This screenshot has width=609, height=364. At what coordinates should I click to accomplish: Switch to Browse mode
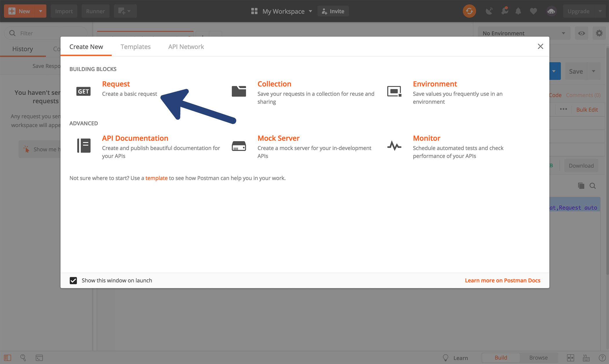(539, 358)
